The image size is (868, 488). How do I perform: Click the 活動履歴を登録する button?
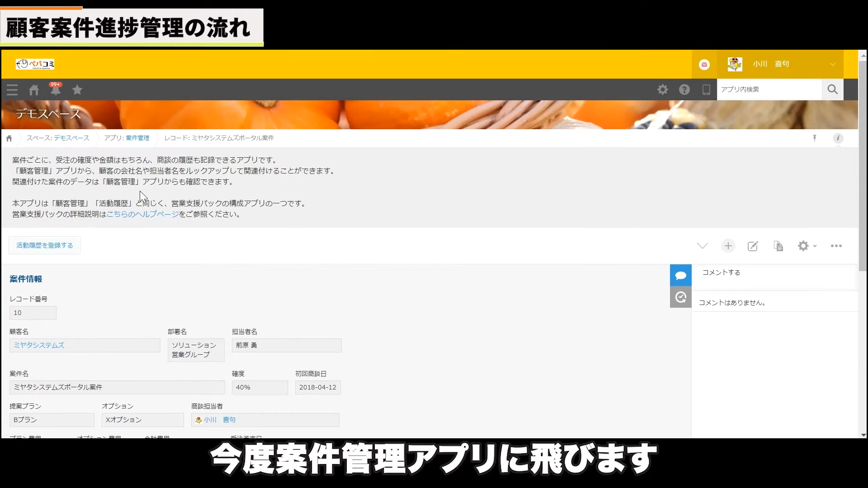pyautogui.click(x=45, y=245)
